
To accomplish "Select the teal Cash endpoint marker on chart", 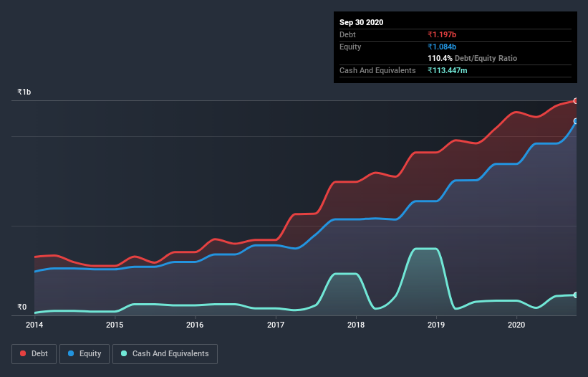I will (575, 295).
